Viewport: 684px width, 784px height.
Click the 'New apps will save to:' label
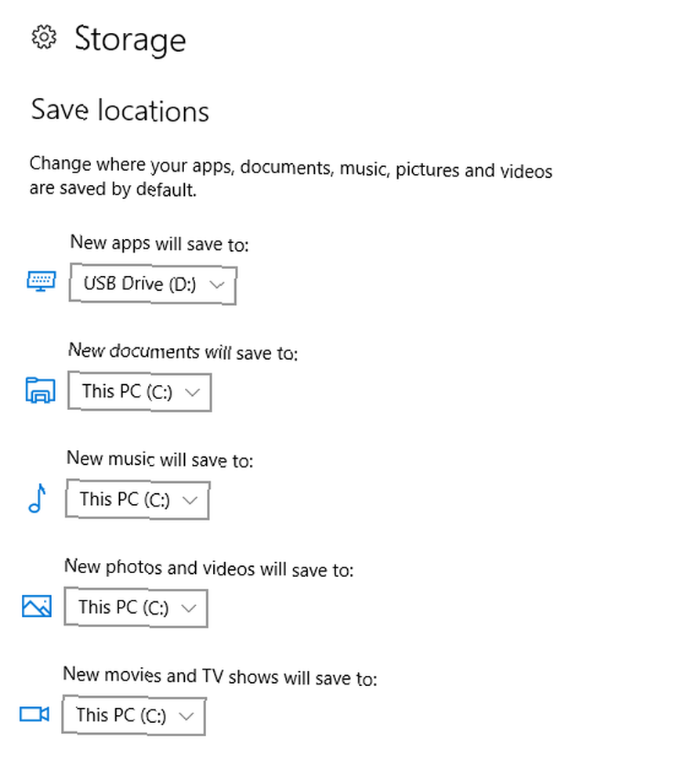click(x=159, y=243)
